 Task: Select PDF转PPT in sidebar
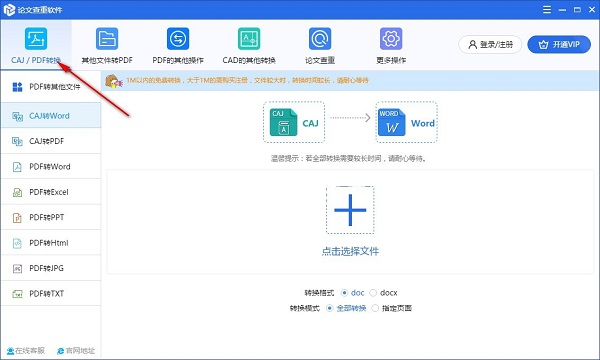[51, 217]
